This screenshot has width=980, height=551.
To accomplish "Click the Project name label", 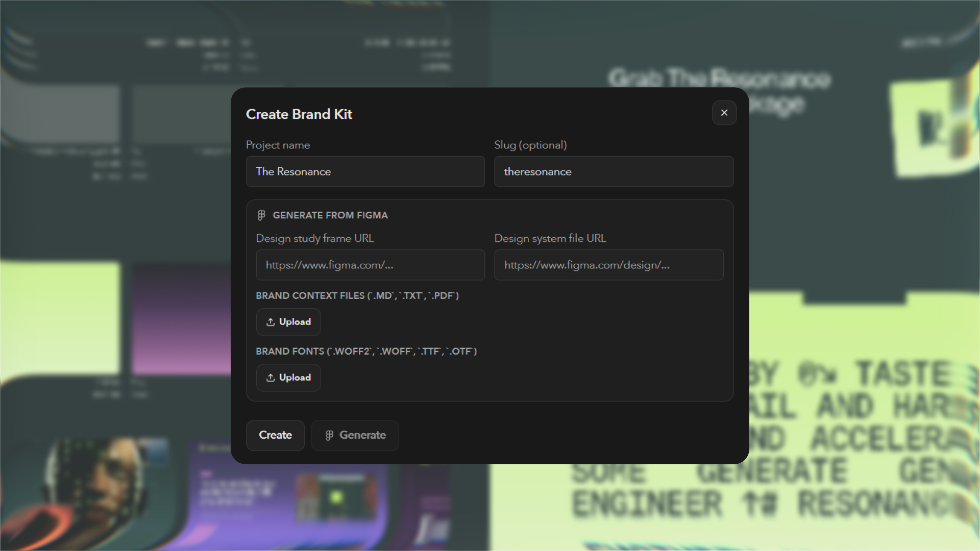I will click(278, 145).
